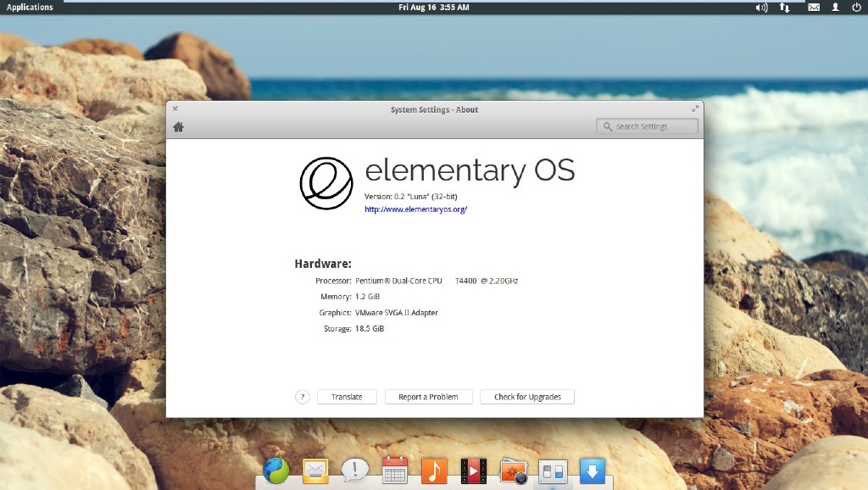
Task: Click the Search Settings field
Action: point(647,126)
